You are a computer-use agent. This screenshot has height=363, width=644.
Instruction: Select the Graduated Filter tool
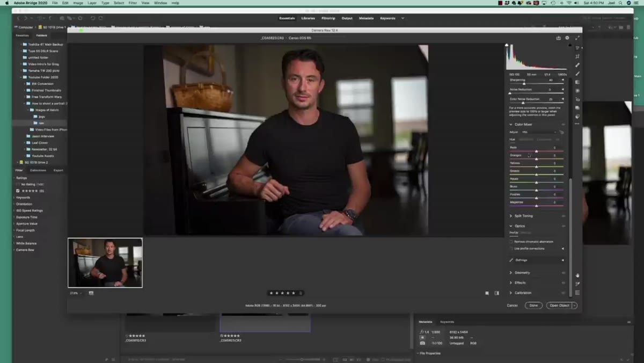[577, 82]
